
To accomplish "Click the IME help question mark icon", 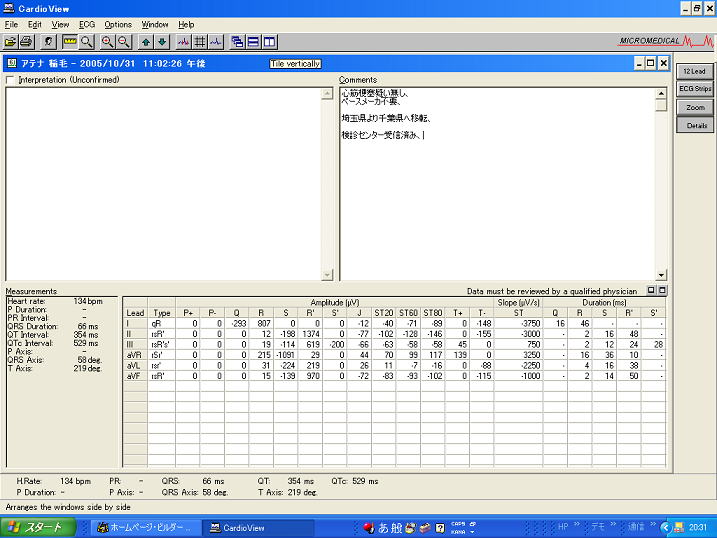I will tap(440, 528).
